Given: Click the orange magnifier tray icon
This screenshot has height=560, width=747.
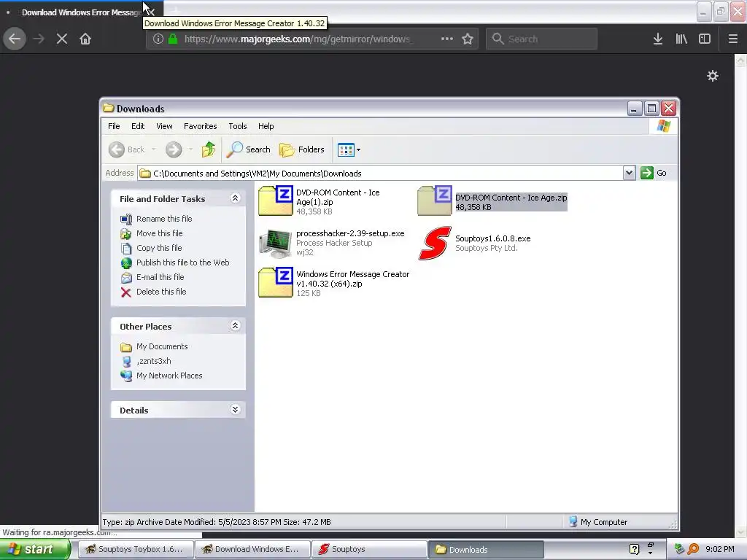Looking at the screenshot, I should coord(693,549).
